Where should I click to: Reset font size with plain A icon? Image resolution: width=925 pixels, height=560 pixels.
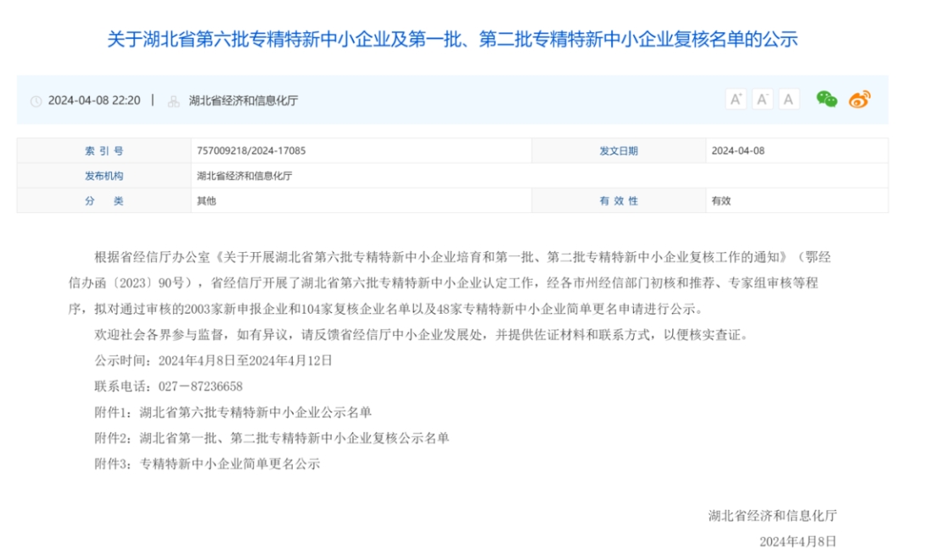click(788, 99)
